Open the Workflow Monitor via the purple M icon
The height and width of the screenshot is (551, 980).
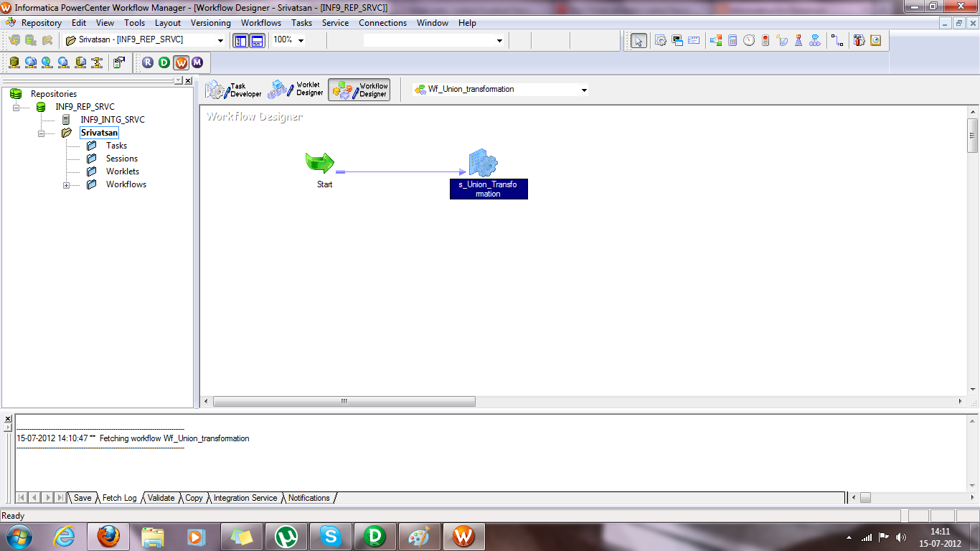click(x=198, y=63)
